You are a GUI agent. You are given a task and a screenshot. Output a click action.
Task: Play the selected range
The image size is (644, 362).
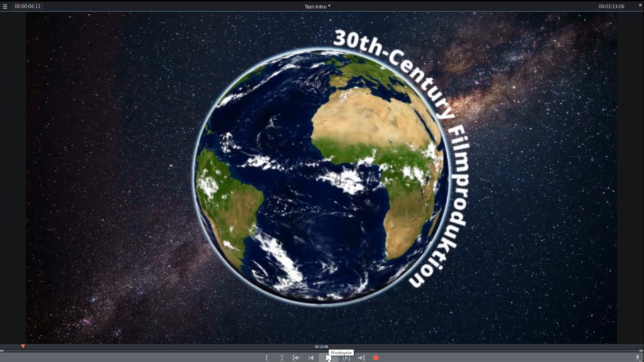pos(347,358)
